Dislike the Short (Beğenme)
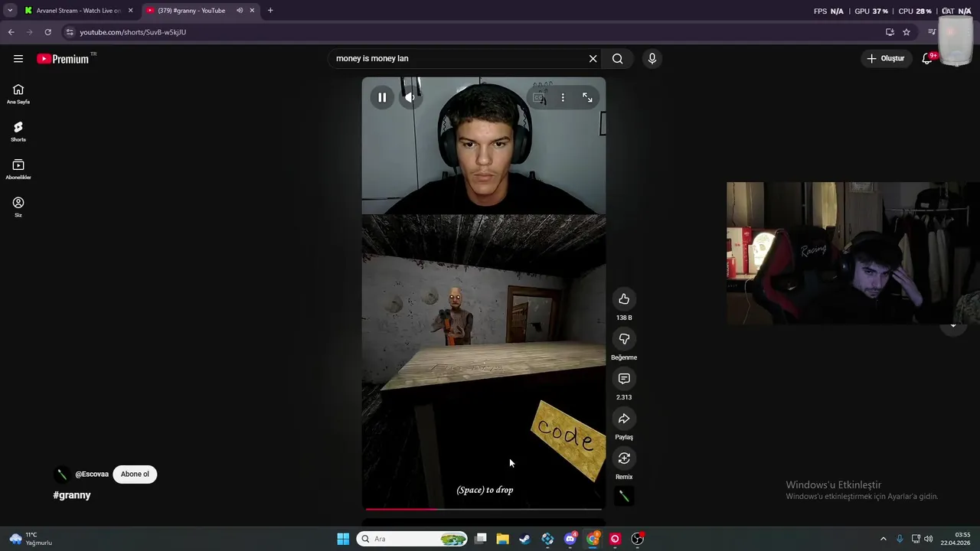The height and width of the screenshot is (551, 980). pos(624,338)
